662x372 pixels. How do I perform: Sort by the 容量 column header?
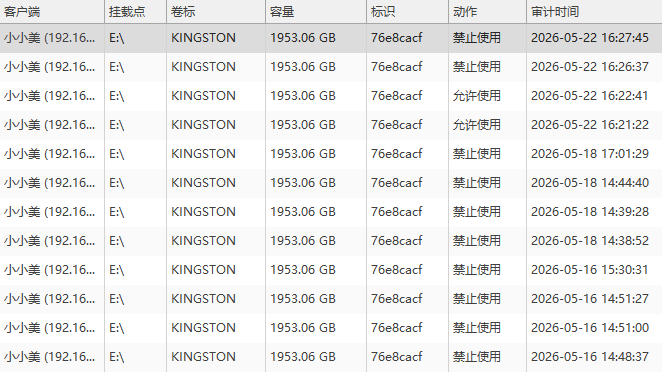pyautogui.click(x=316, y=11)
